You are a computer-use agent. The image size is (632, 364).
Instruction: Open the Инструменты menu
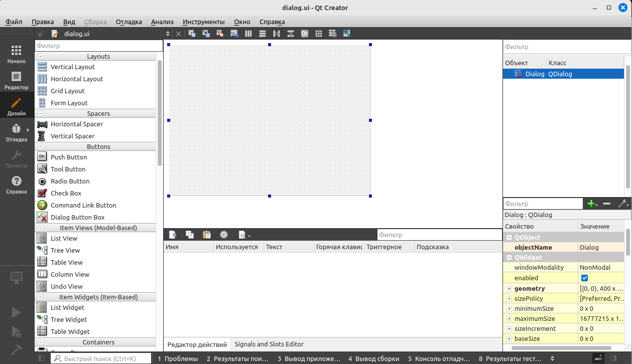(x=203, y=22)
